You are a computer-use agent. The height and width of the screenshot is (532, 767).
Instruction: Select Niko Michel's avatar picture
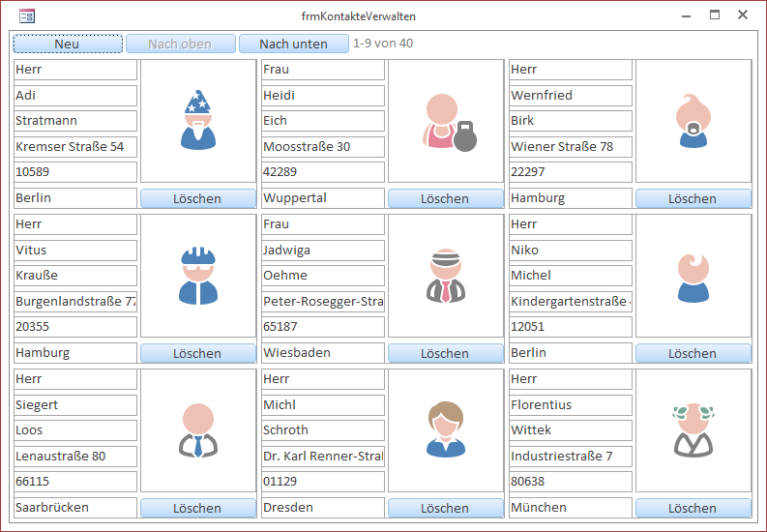pyautogui.click(x=693, y=276)
